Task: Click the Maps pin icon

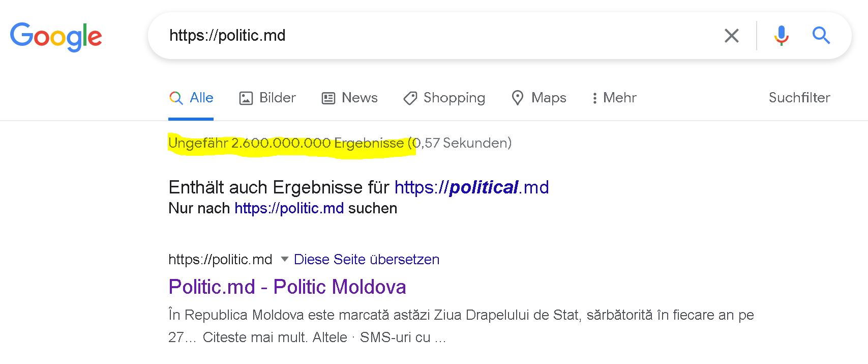Action: [x=518, y=98]
